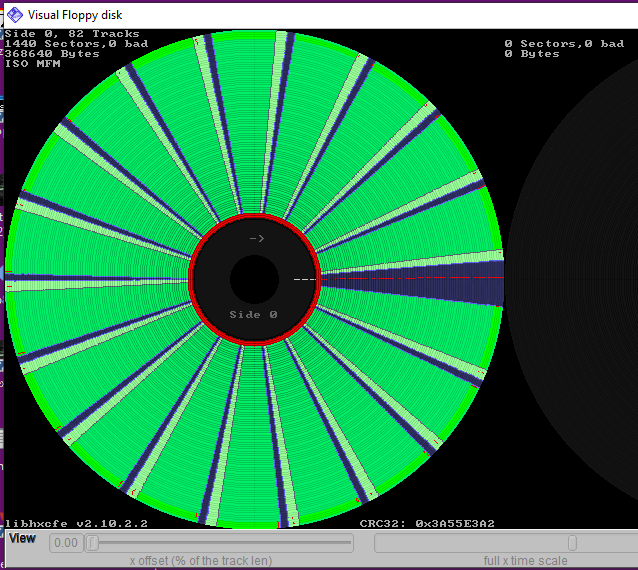Click the 'Visual Floppy disk' window title
Viewport: 638px width, 570px height.
75,15
